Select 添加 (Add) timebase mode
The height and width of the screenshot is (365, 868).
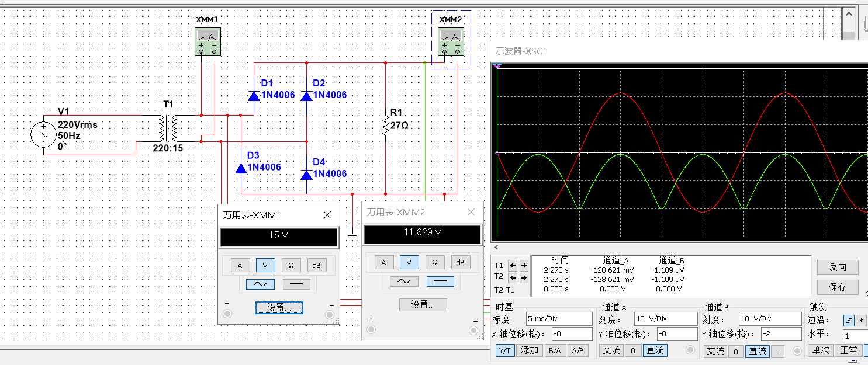[530, 350]
